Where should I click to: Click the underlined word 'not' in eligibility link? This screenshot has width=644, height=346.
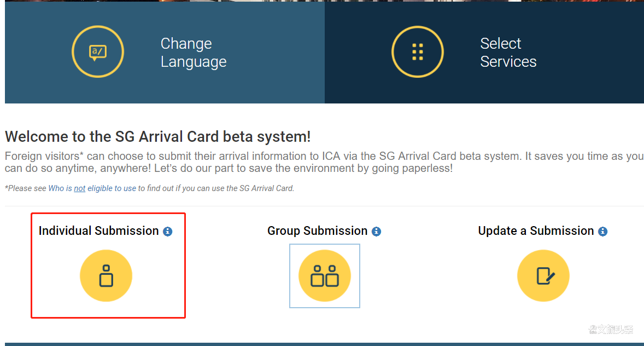tap(80, 188)
